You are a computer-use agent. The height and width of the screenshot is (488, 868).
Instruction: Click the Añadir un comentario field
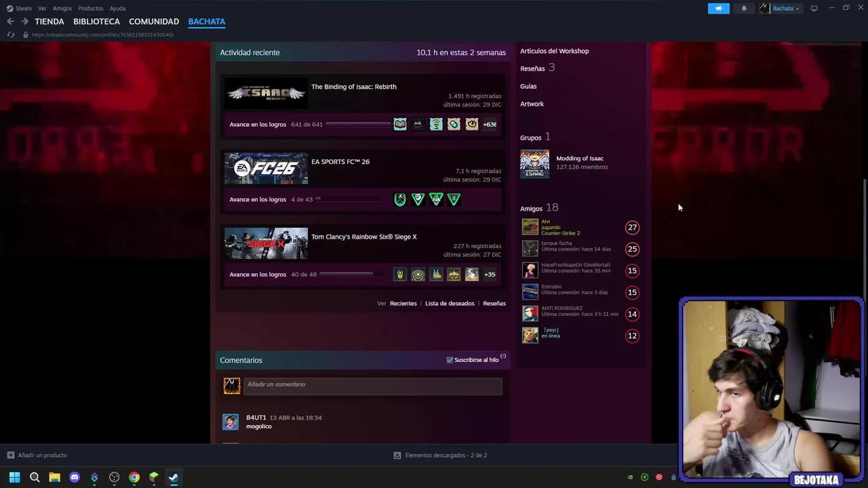tap(373, 386)
